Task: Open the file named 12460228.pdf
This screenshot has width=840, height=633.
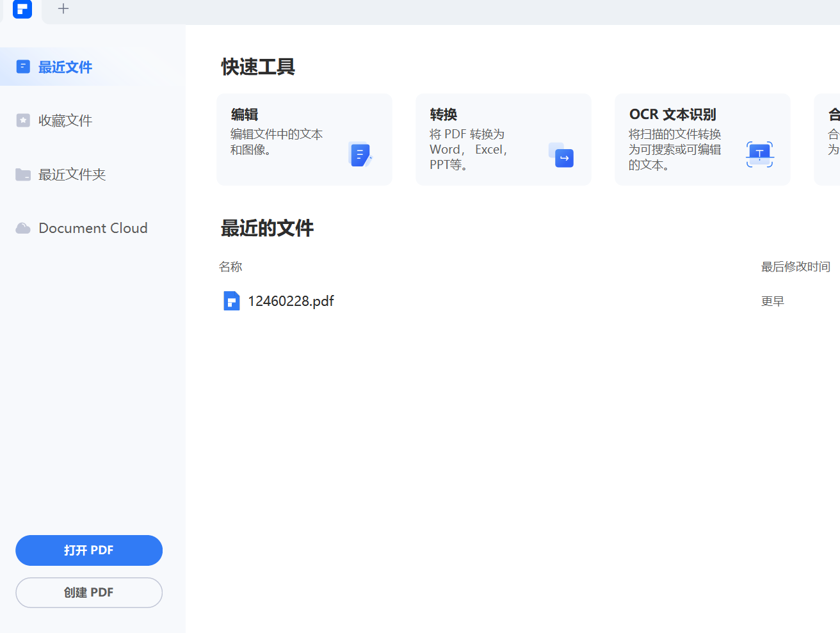Action: coord(291,301)
